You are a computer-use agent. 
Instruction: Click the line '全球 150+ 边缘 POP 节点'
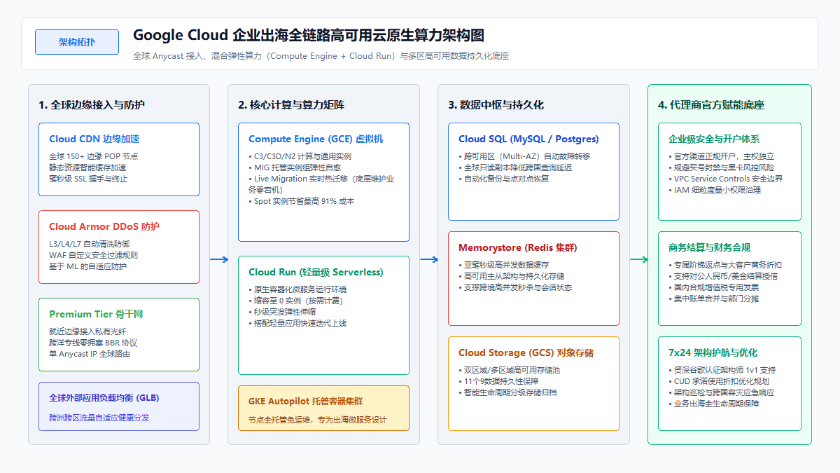(x=93, y=156)
